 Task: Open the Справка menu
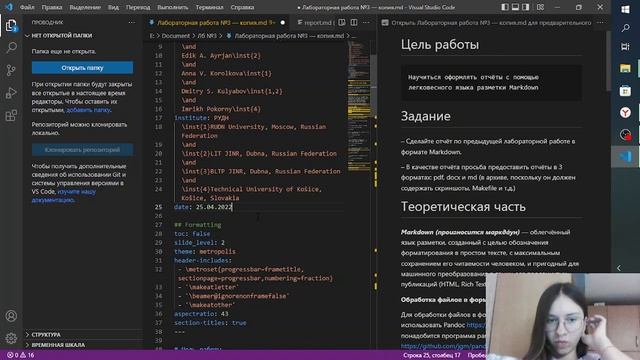[242, 7]
